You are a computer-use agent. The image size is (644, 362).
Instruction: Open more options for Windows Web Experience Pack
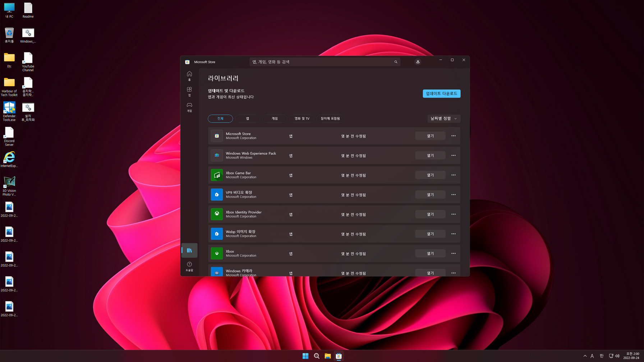[x=454, y=156]
